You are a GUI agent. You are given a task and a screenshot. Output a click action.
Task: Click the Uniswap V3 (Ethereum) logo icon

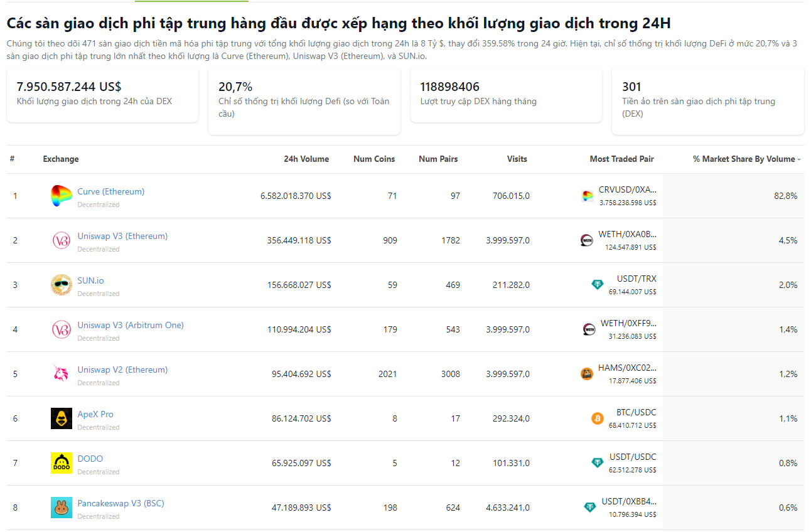point(62,241)
